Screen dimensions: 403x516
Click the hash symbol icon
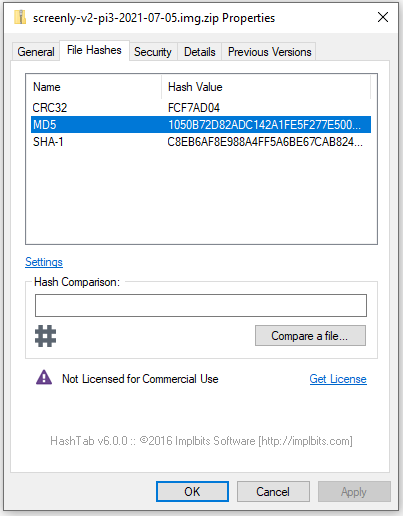[x=46, y=336]
